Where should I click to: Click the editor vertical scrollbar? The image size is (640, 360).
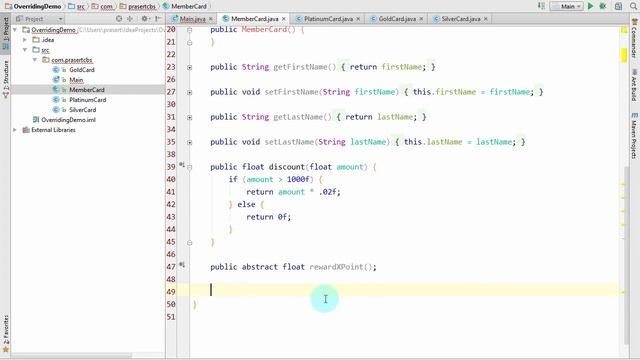[627, 255]
